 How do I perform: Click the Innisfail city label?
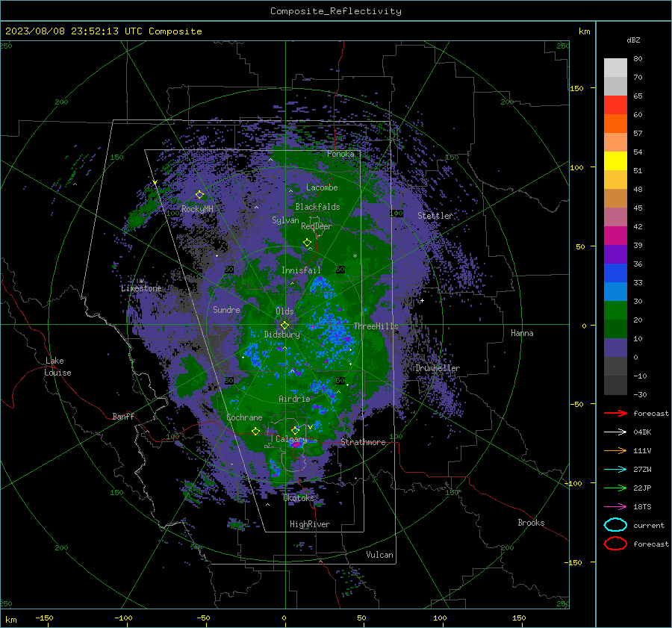[301, 270]
